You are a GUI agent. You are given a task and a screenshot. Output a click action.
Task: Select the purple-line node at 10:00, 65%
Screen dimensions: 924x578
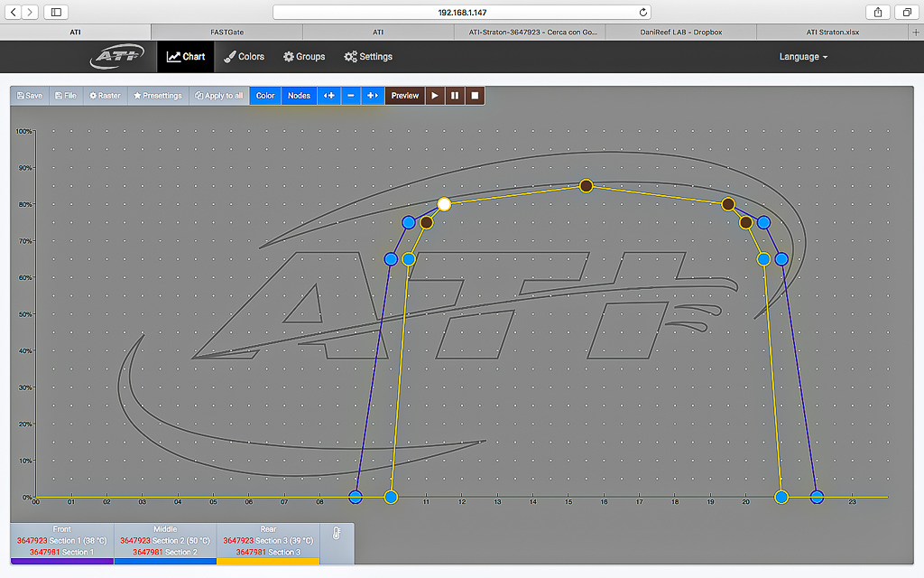tap(391, 259)
